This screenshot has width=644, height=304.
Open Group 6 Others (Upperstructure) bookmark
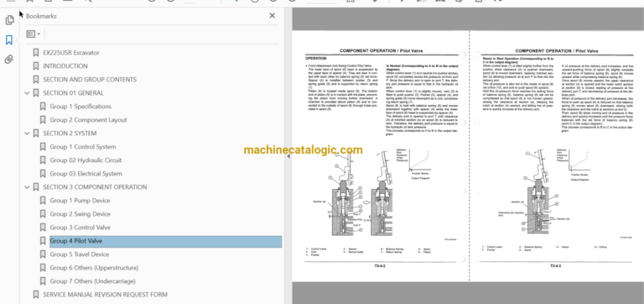pos(94,268)
